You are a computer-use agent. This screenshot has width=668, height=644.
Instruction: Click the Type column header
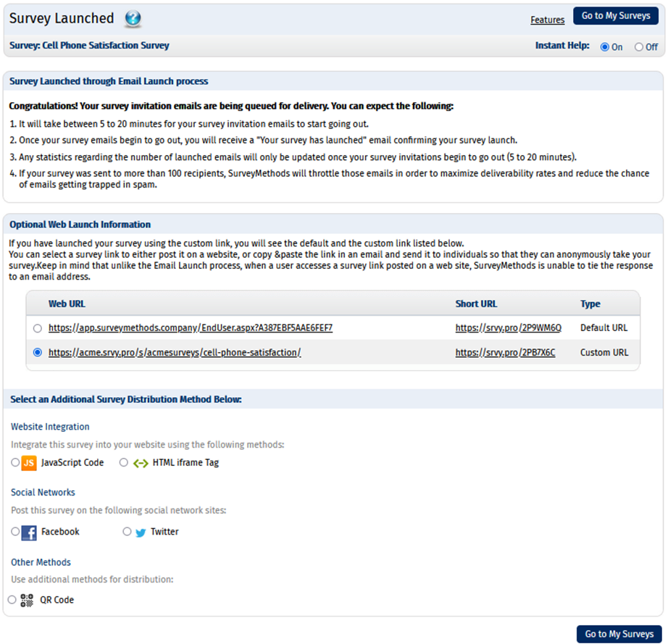pyautogui.click(x=590, y=304)
